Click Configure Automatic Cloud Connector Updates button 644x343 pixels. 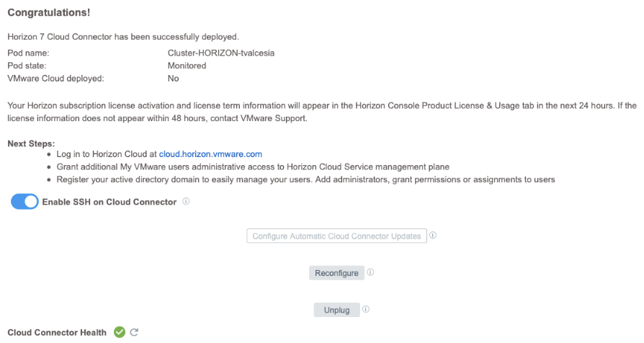point(336,236)
